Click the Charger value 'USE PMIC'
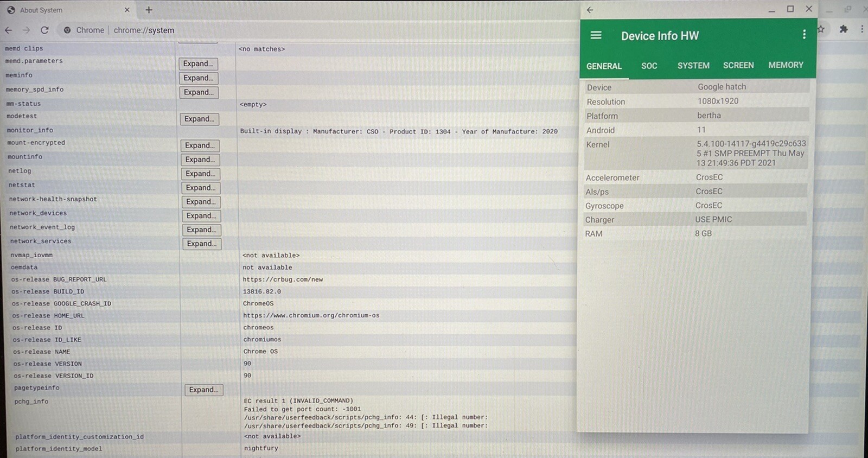Image resolution: width=868 pixels, height=458 pixels. pyautogui.click(x=713, y=219)
